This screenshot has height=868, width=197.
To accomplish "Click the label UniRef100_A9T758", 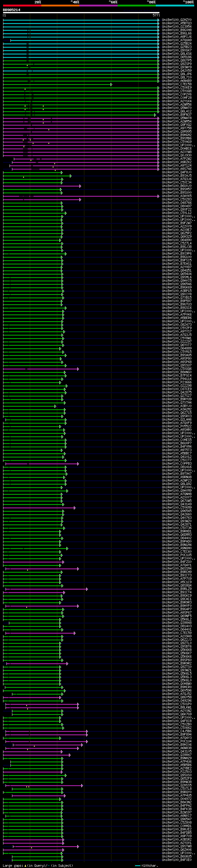I will pyautogui.click(x=177, y=128).
